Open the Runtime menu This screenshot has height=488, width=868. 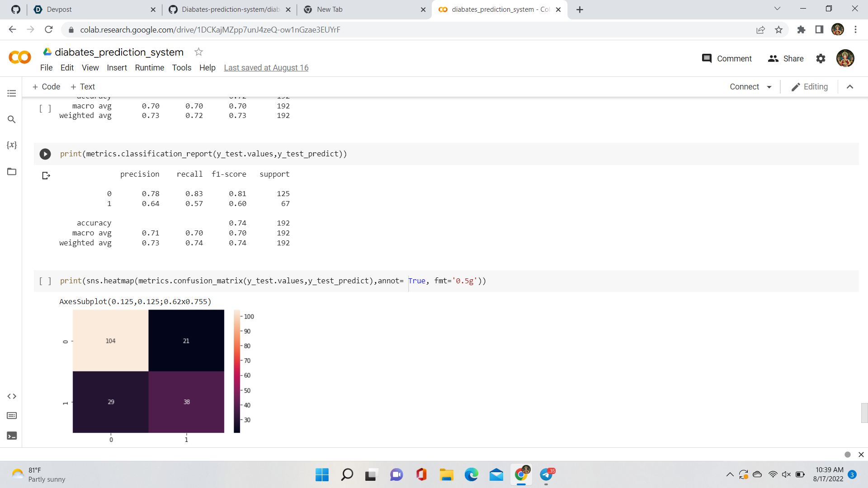(x=149, y=68)
